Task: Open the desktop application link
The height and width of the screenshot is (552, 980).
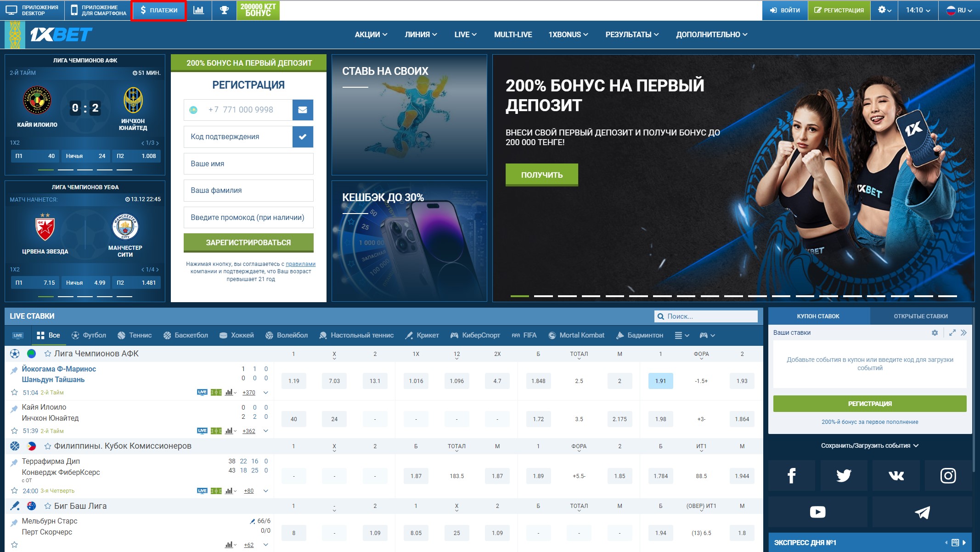Action: tap(32, 10)
